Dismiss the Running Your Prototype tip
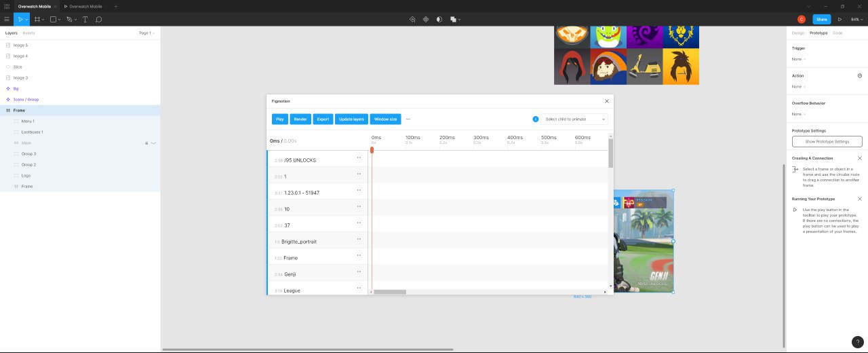 860,199
